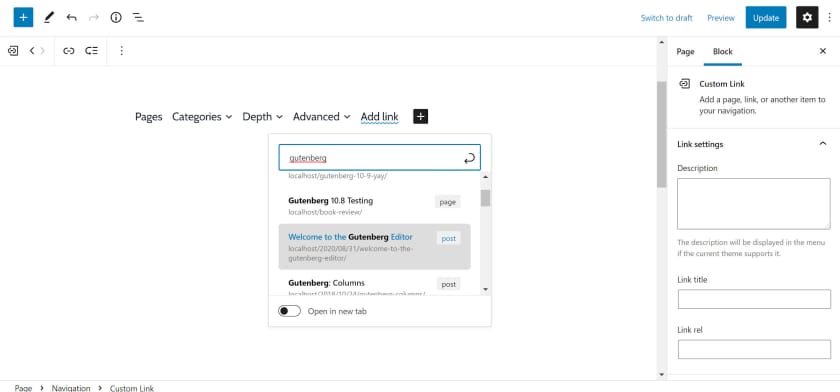
Task: Open editor settings gear
Action: click(x=807, y=17)
